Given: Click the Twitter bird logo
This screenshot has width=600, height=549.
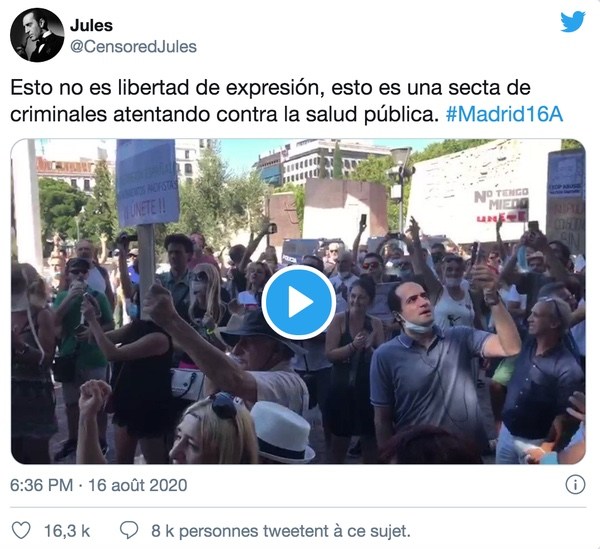Looking at the screenshot, I should (x=573, y=21).
